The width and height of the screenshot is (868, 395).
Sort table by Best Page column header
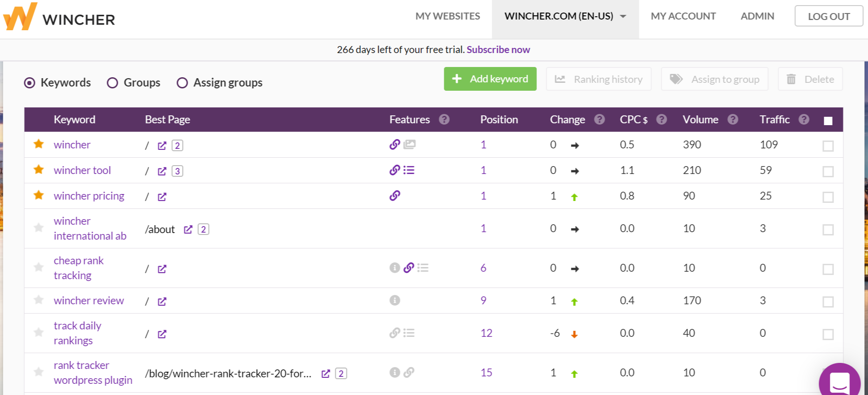click(x=168, y=120)
